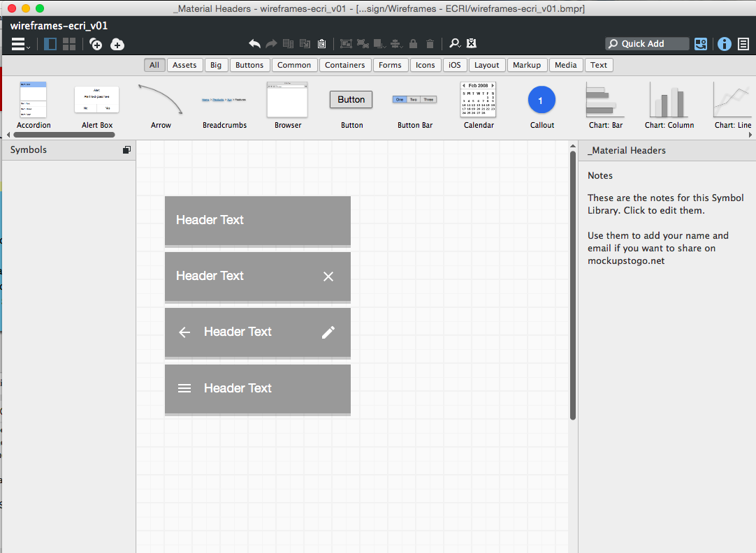Click the Button control in library
756x553 pixels.
click(x=351, y=105)
